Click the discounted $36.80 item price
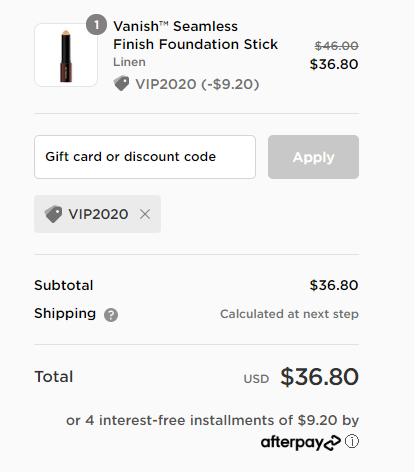Viewport: 414px width, 472px height. tap(334, 64)
